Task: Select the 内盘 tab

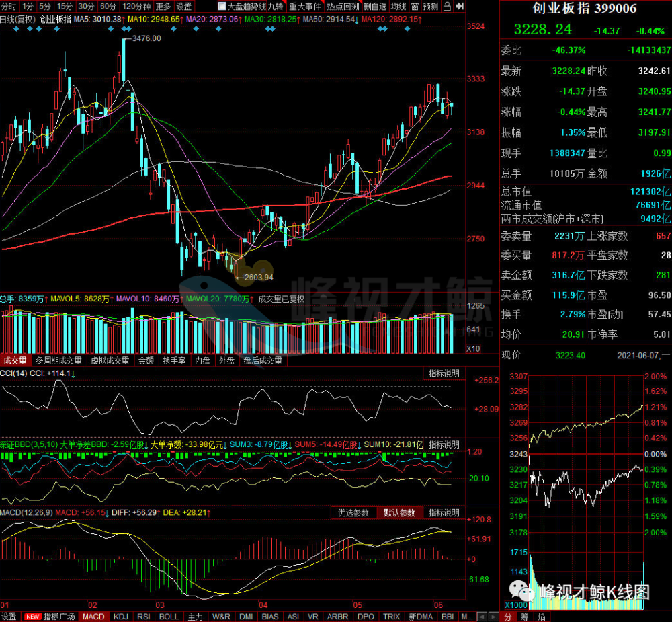Action: click(x=203, y=360)
